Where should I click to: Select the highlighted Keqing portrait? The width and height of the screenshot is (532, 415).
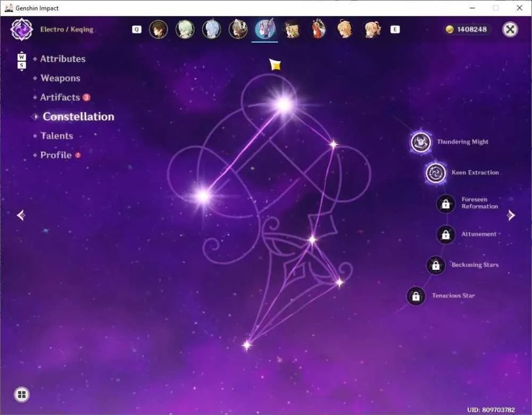coord(265,29)
